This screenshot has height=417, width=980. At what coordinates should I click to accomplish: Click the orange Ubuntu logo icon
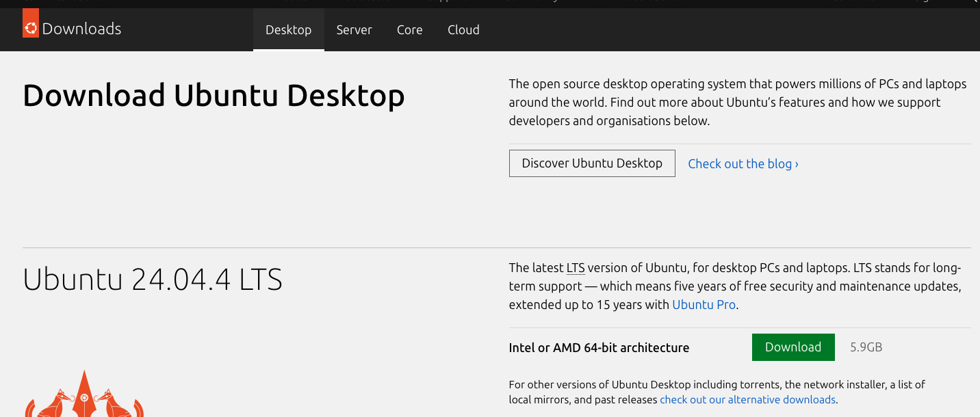[x=31, y=27]
